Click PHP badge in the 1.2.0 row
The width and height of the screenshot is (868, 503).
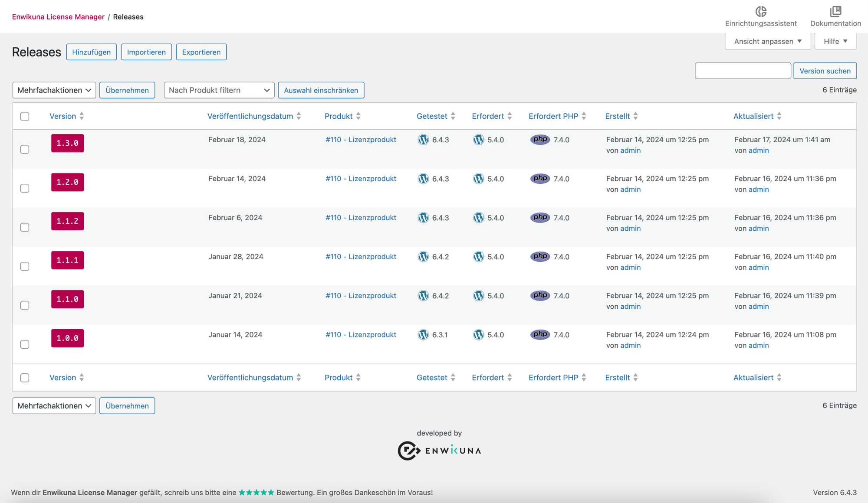(x=540, y=179)
